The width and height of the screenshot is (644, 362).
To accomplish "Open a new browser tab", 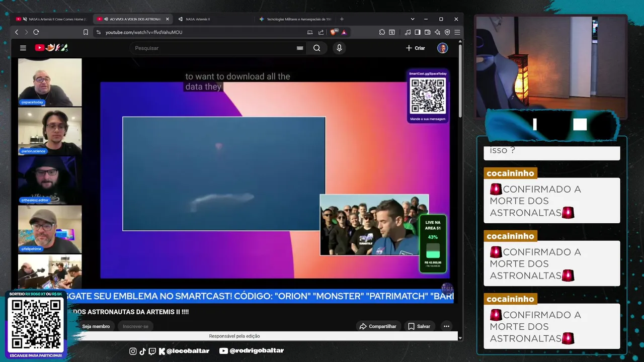I will pyautogui.click(x=342, y=19).
